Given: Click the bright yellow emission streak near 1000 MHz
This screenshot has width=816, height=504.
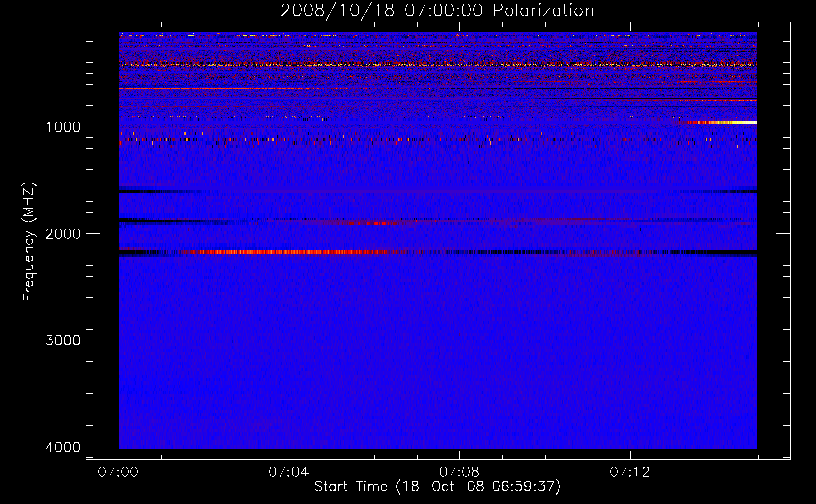Looking at the screenshot, I should (719, 123).
